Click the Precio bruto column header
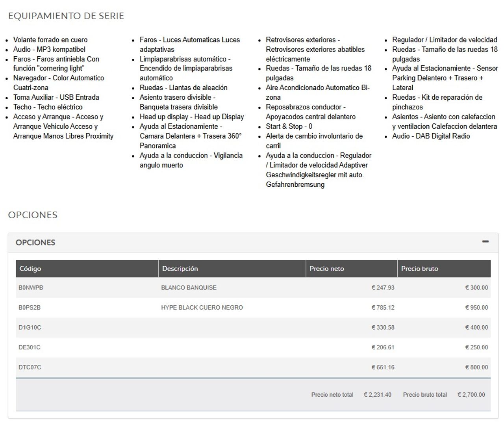Image resolution: width=504 pixels, height=425 pixels. (x=419, y=269)
